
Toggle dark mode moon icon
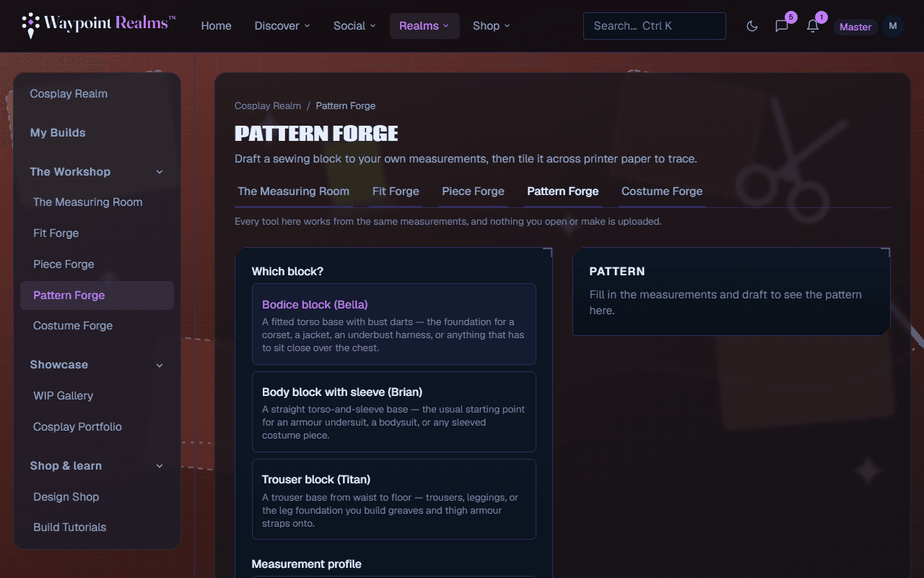pos(752,26)
